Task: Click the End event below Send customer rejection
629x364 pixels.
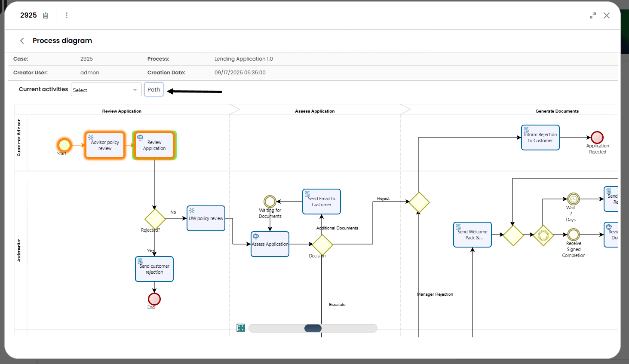Action: coord(154,299)
